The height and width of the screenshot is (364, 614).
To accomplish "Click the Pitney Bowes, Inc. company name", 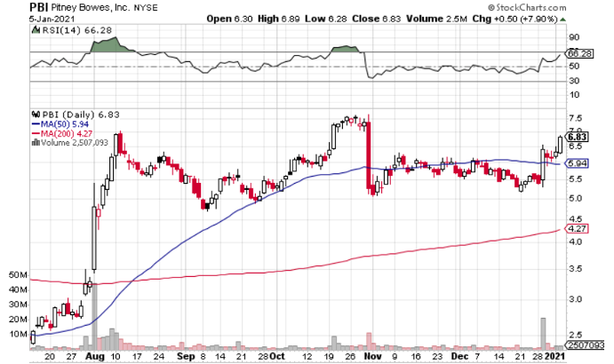I will coord(91,7).
